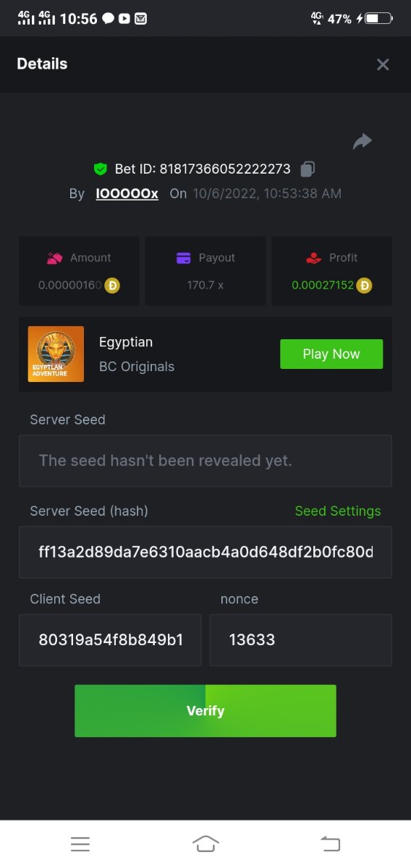Image resolution: width=411 pixels, height=868 pixels.
Task: Tap the pink Amount icon
Action: click(54, 258)
